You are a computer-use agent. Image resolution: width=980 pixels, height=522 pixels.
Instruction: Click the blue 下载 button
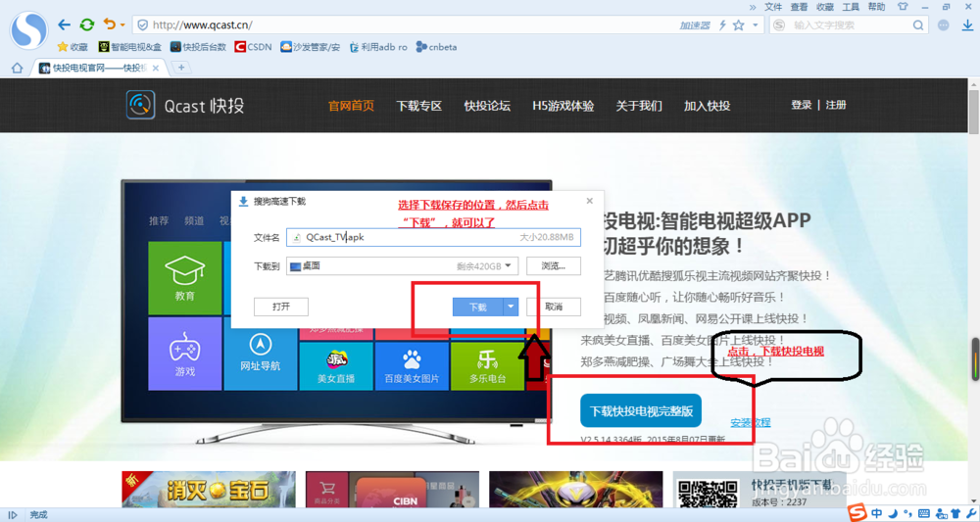(477, 307)
